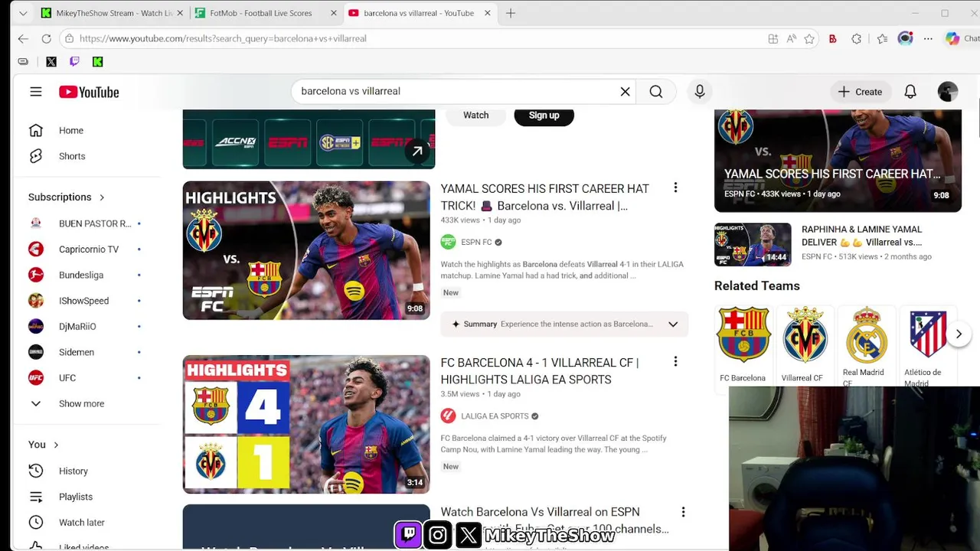Select Real Madrid related team

(x=865, y=346)
